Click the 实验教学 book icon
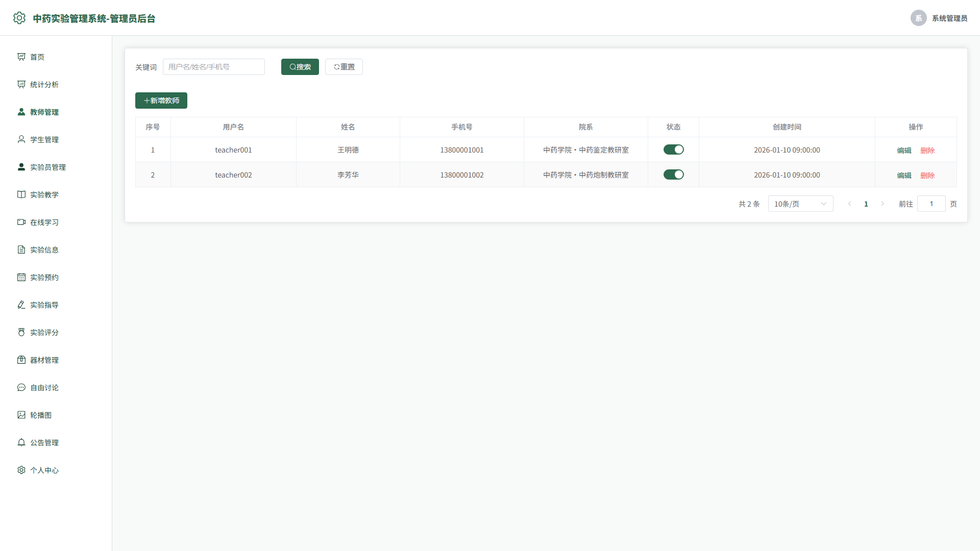The width and height of the screenshot is (980, 551). (21, 194)
